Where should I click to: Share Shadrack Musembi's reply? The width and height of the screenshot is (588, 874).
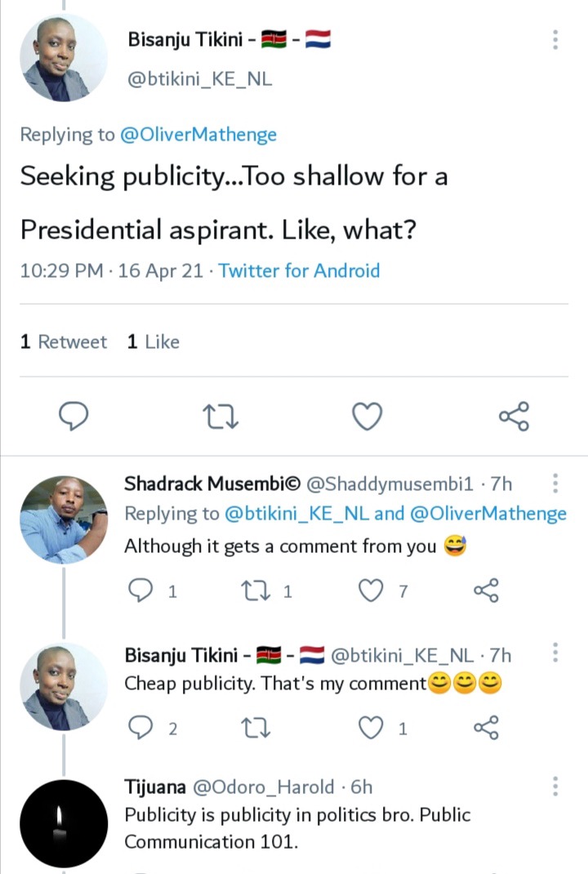[486, 591]
